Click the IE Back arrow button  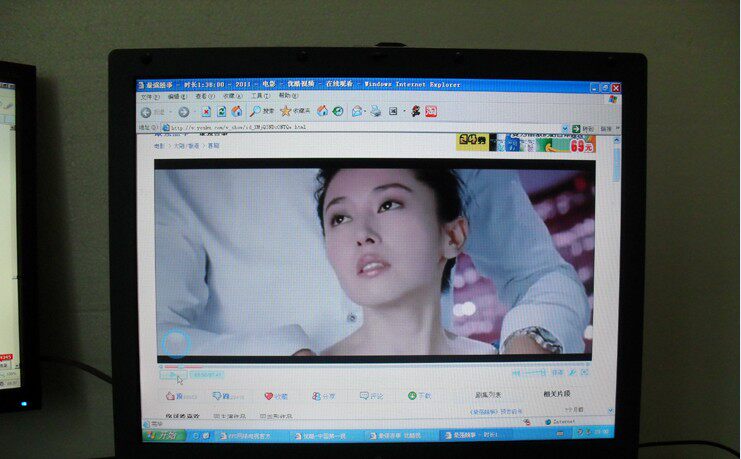(146, 112)
